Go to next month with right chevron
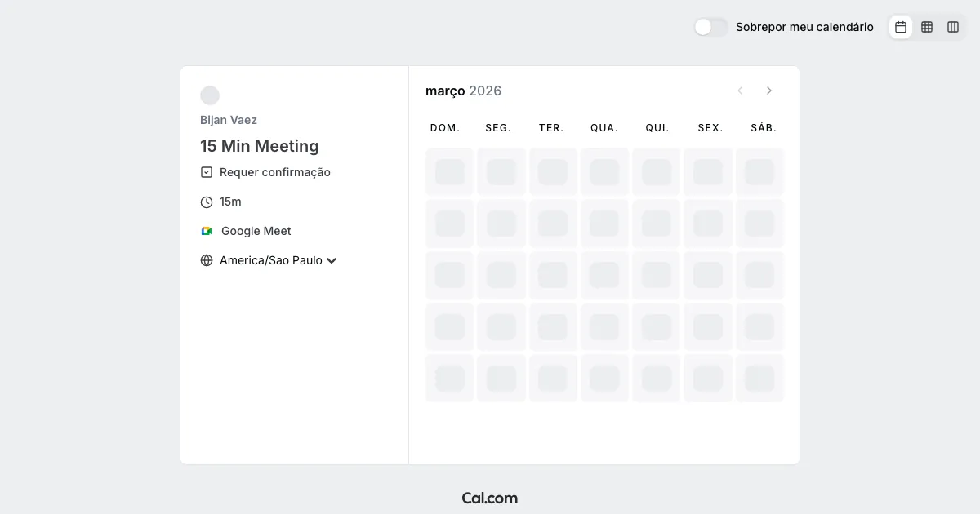The image size is (980, 514). coord(768,91)
